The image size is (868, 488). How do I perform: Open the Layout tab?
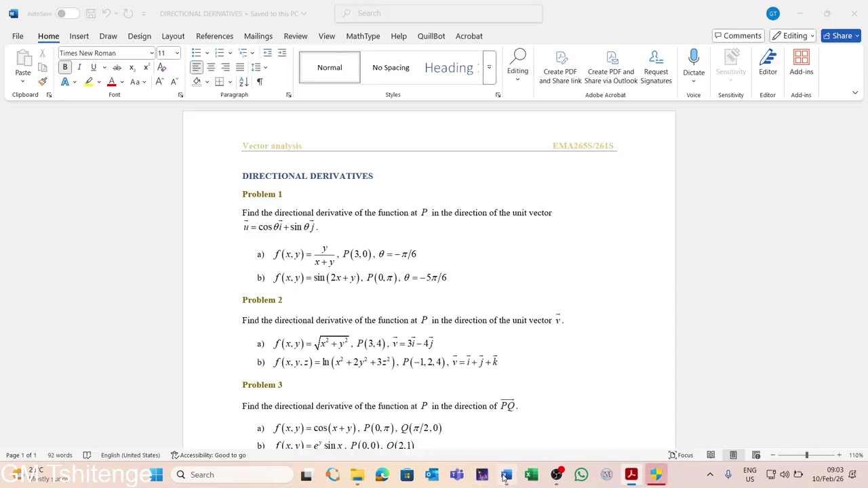click(173, 36)
